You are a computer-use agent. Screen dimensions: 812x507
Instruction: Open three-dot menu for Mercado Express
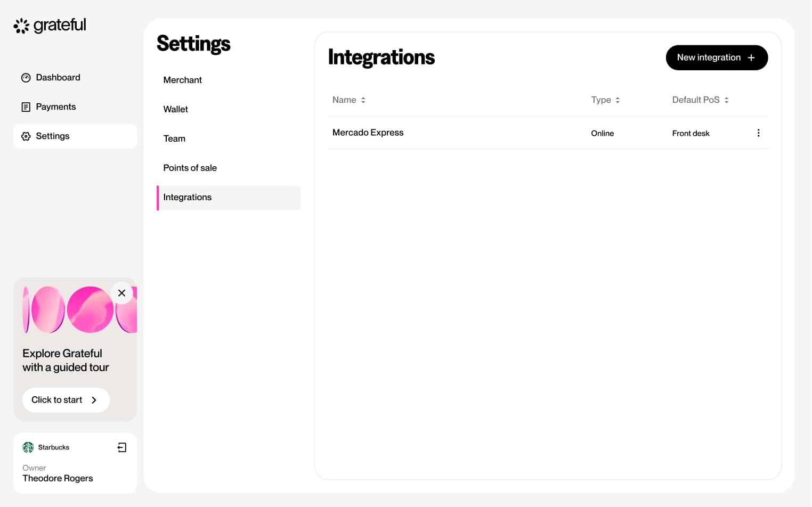coord(758,133)
